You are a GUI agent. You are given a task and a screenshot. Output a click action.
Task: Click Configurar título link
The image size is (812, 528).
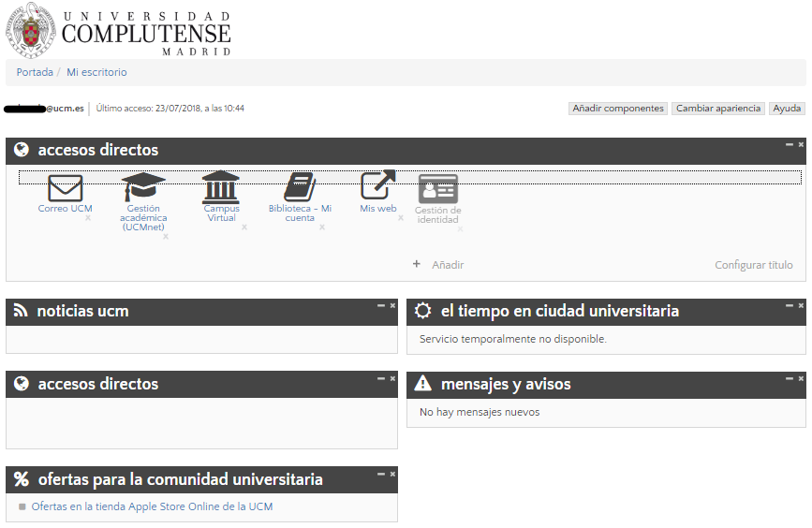pos(754,265)
